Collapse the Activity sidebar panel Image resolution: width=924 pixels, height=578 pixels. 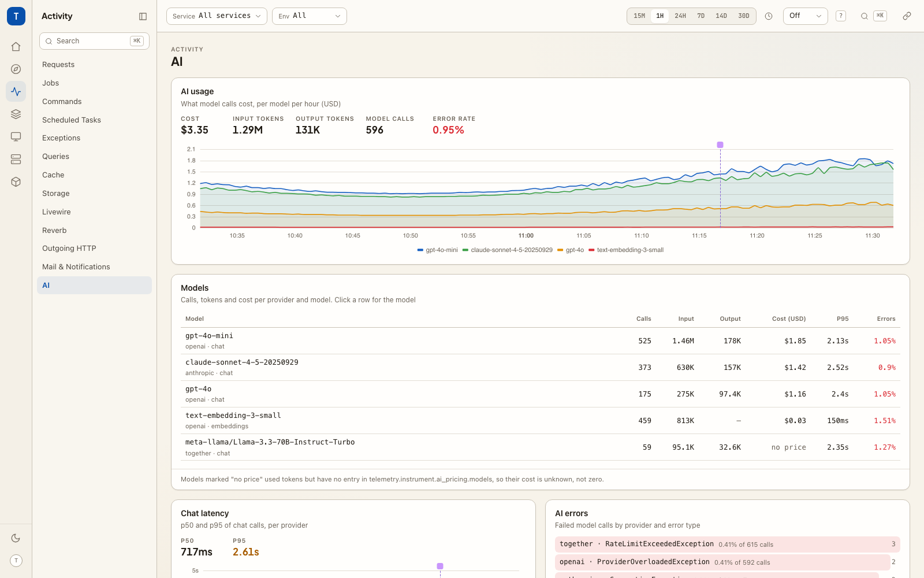tap(143, 16)
